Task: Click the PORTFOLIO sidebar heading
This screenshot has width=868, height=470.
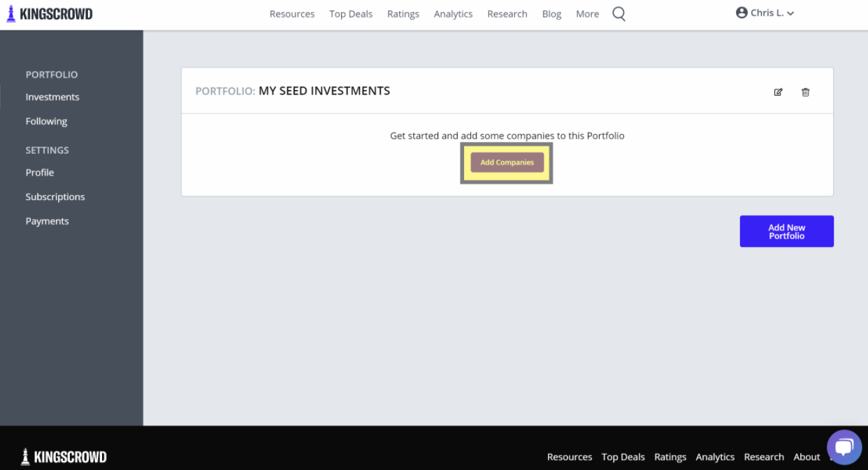Action: [x=52, y=74]
